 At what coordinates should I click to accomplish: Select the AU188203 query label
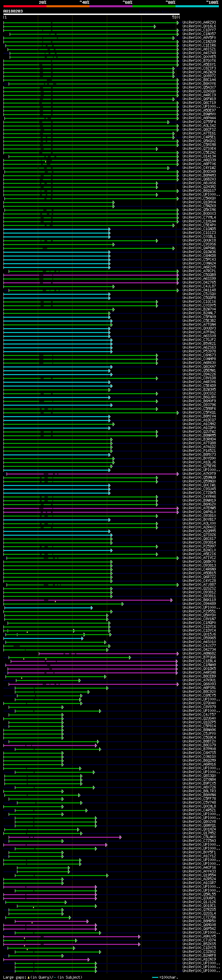13,11
